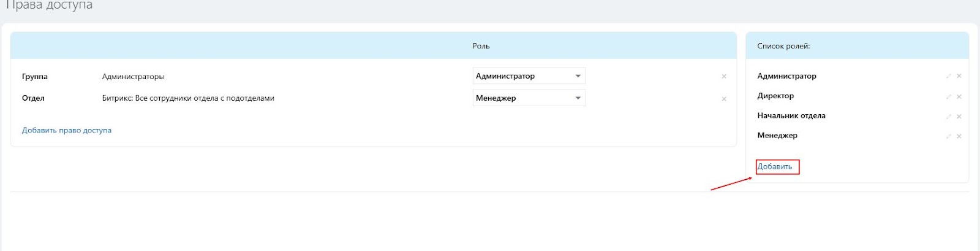Remove access right for Администраторы group
The width and height of the screenshot is (980, 251).
tap(724, 77)
